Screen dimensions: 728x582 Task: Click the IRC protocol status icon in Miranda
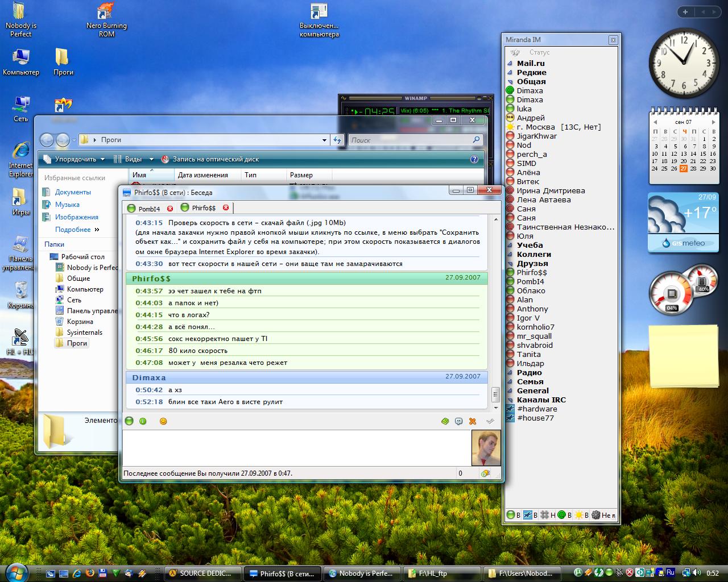coord(527,515)
